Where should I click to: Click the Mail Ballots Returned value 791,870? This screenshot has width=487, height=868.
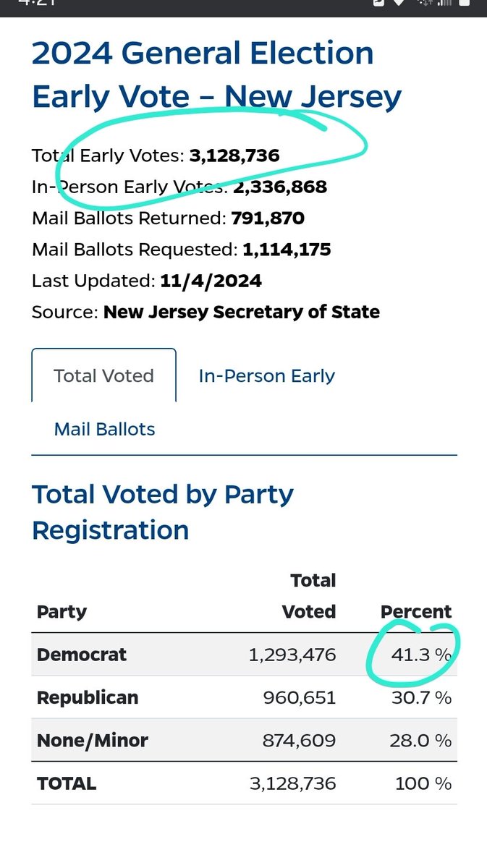pyautogui.click(x=268, y=218)
